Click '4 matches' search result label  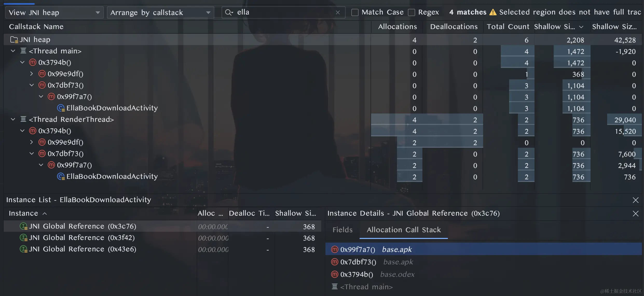click(x=468, y=12)
